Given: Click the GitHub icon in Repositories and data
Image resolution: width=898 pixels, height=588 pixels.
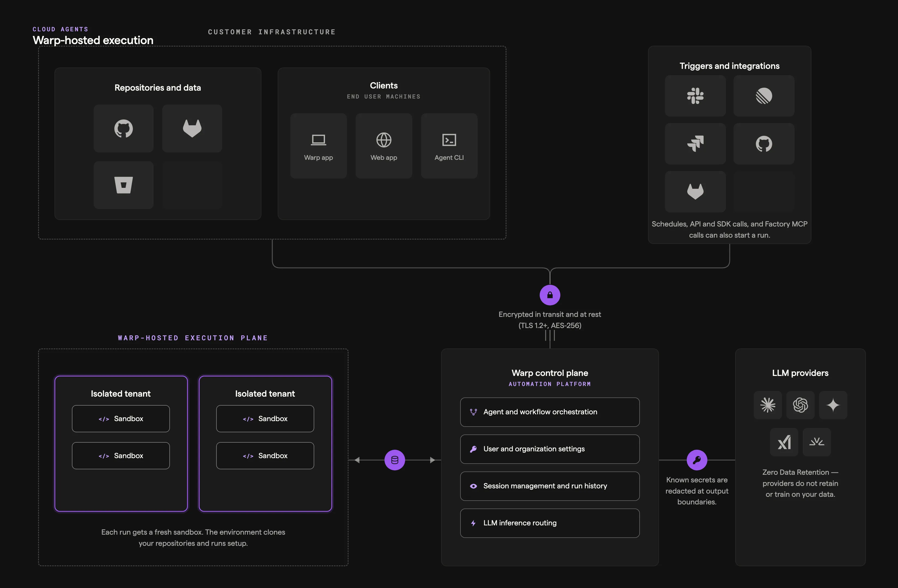Looking at the screenshot, I should pos(123,128).
